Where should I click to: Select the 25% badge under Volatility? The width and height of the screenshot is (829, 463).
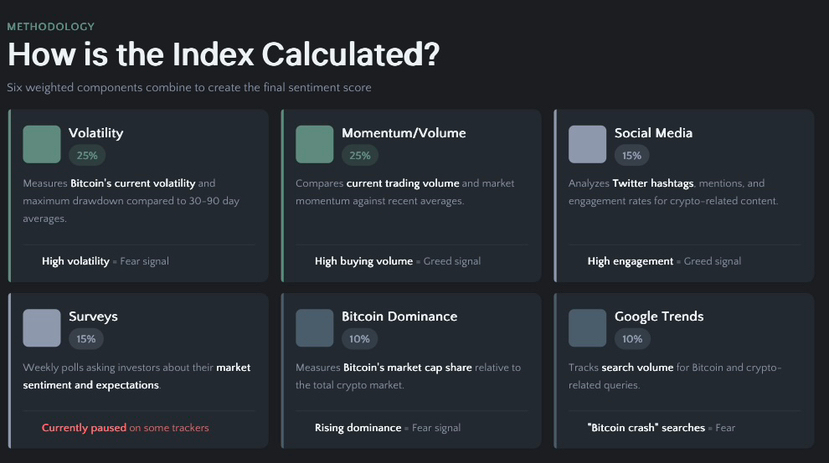click(x=87, y=155)
